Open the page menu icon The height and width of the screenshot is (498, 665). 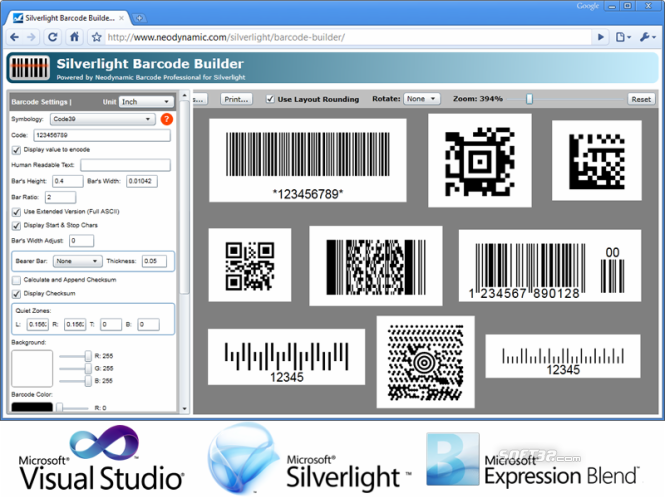coord(623,37)
